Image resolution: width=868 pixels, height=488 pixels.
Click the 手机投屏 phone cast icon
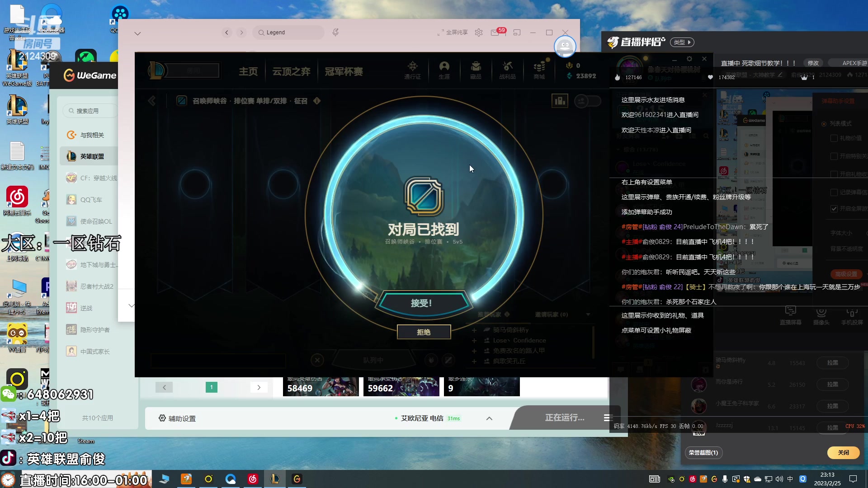pyautogui.click(x=852, y=316)
